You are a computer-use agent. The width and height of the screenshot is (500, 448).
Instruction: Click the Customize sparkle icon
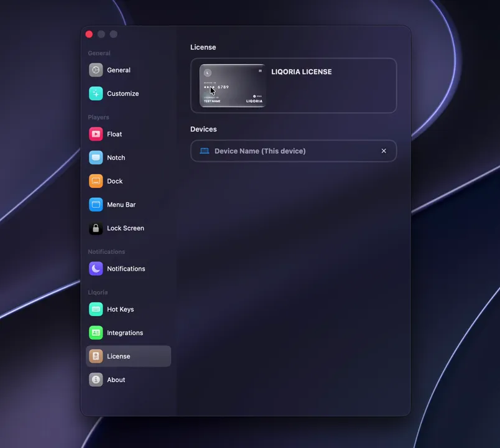96,93
